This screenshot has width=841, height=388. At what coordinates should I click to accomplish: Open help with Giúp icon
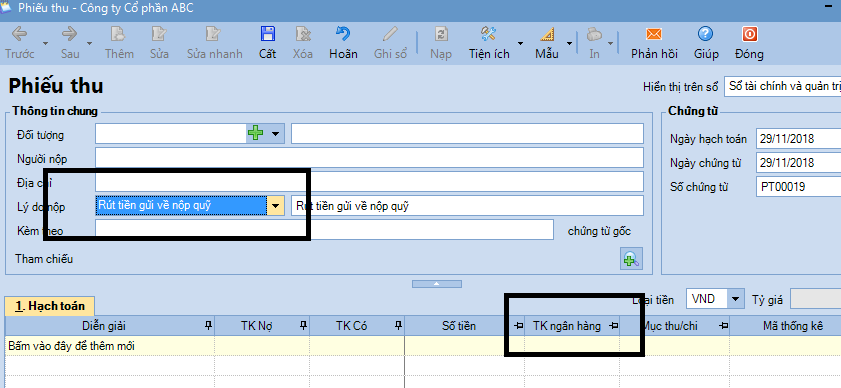coord(705,34)
